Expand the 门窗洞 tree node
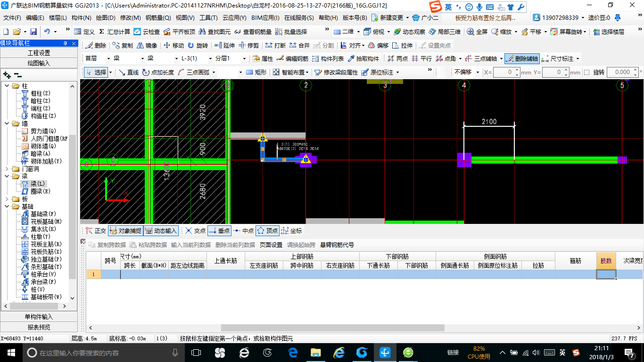 [7, 169]
